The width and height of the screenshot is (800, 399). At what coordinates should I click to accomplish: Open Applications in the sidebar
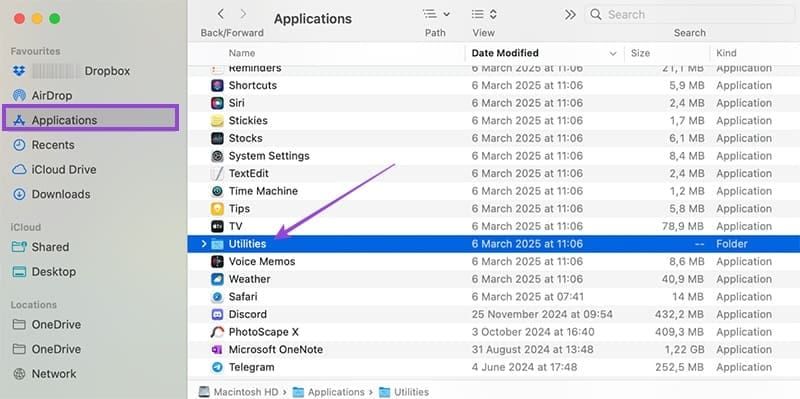(x=91, y=120)
